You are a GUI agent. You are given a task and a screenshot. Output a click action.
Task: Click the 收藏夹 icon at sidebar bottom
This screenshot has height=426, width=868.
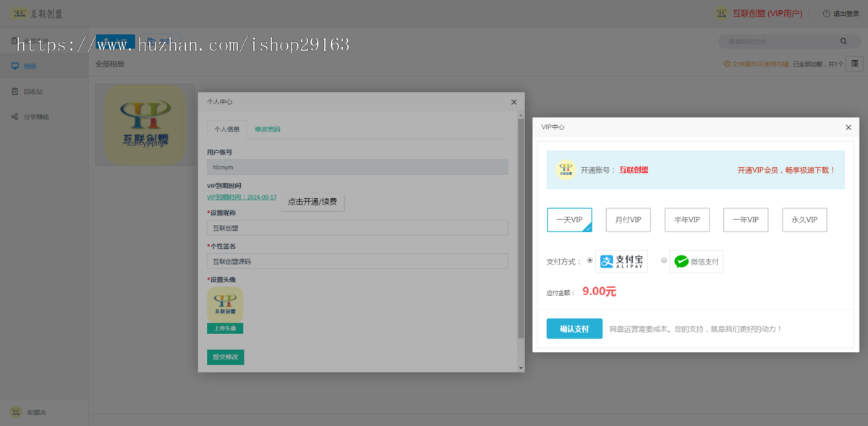(15, 412)
